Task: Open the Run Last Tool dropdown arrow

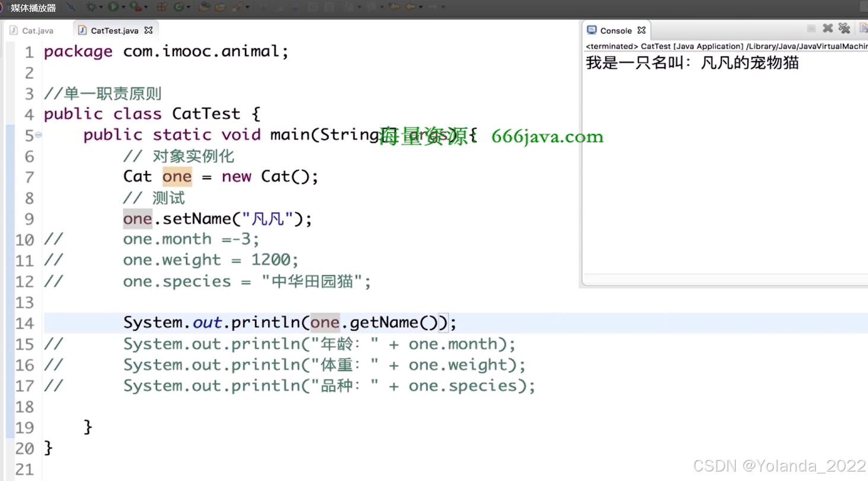Action: tap(145, 7)
